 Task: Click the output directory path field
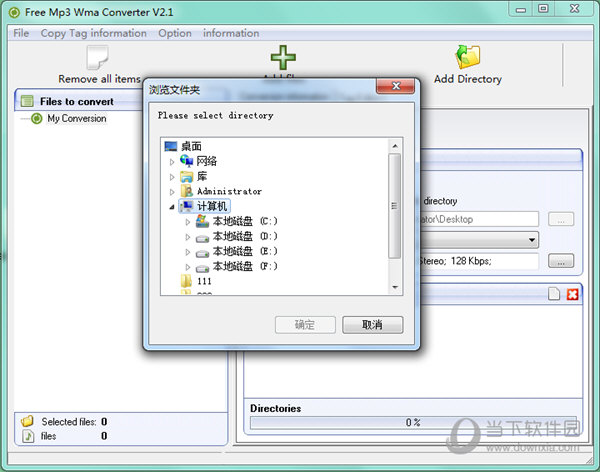coord(478,219)
